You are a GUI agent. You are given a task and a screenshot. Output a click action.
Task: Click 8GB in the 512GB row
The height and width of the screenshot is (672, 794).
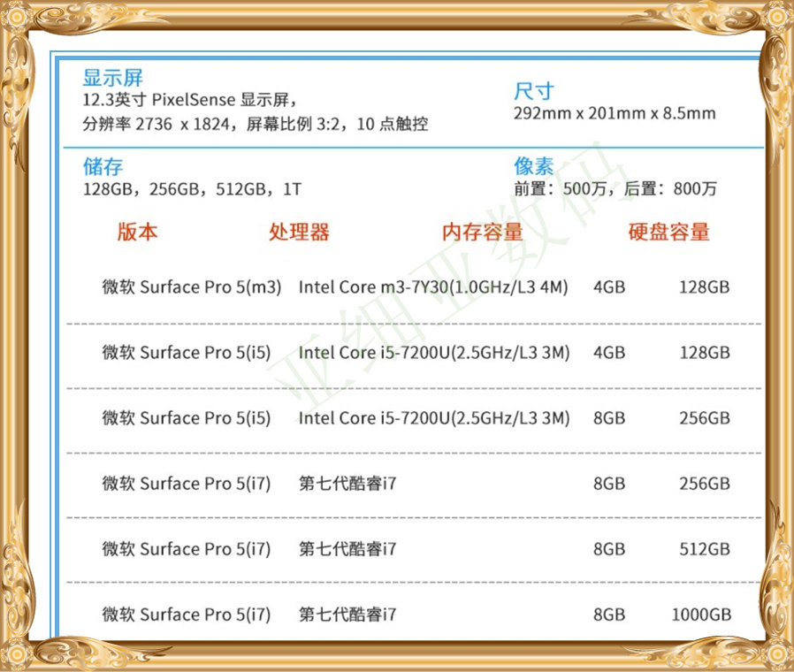pos(609,549)
